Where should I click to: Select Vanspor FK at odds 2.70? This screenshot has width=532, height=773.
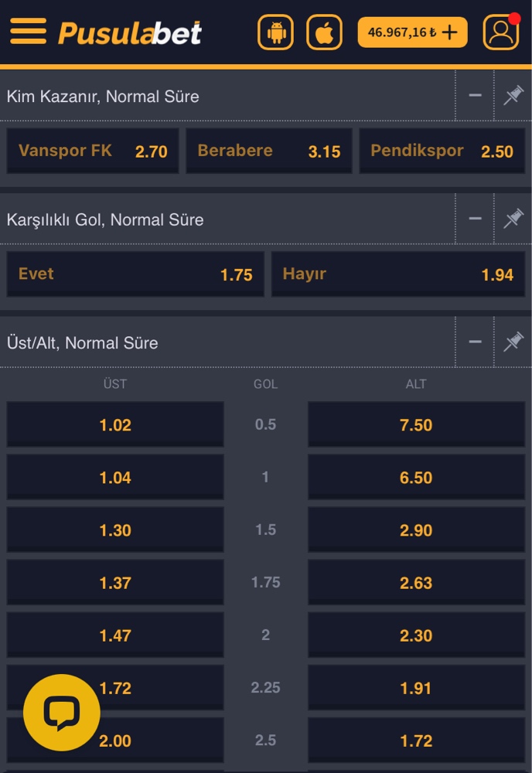[x=93, y=151]
